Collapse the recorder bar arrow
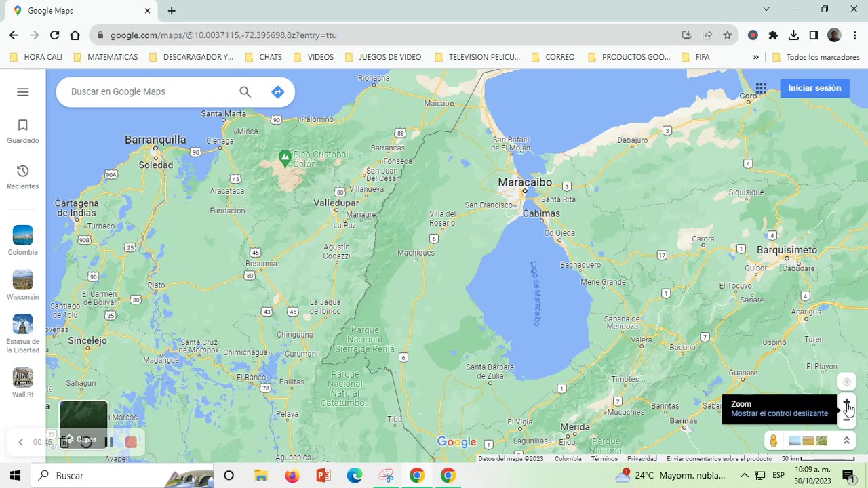The width and height of the screenshot is (868, 488). (x=20, y=442)
